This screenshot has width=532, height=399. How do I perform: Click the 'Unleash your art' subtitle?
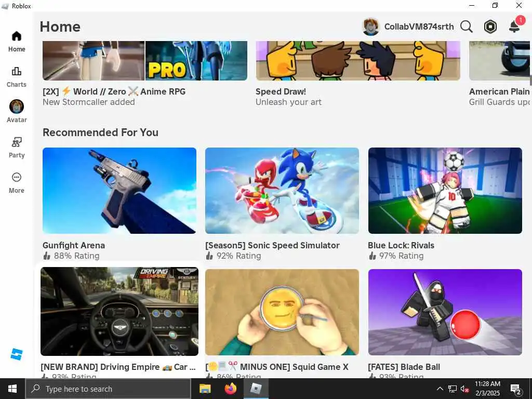[x=288, y=102]
